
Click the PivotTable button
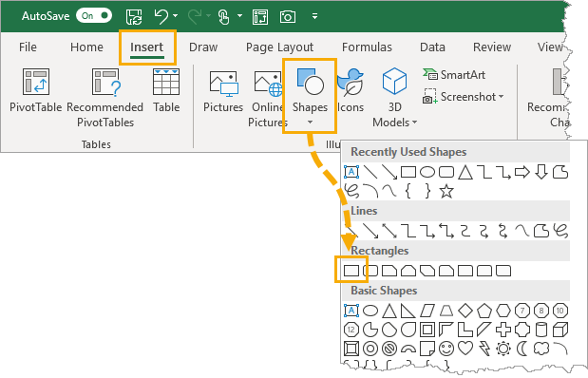coord(36,90)
